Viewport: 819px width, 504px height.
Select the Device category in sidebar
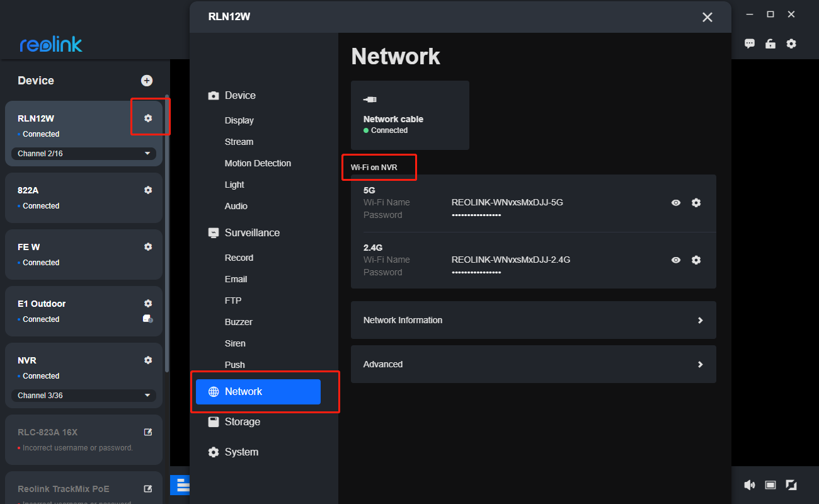232,96
